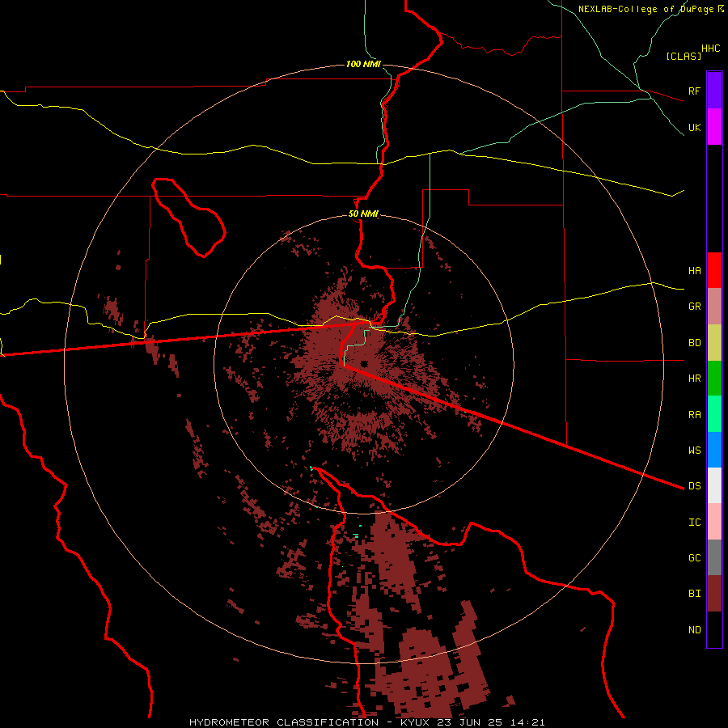Screen dimensions: 728x728
Task: Select the BI legend label
Action: coord(694,594)
